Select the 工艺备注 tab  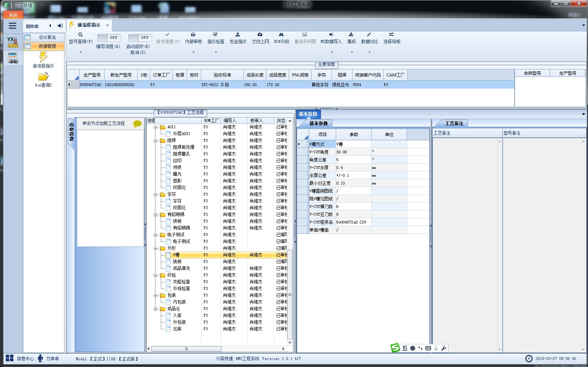[x=454, y=124]
